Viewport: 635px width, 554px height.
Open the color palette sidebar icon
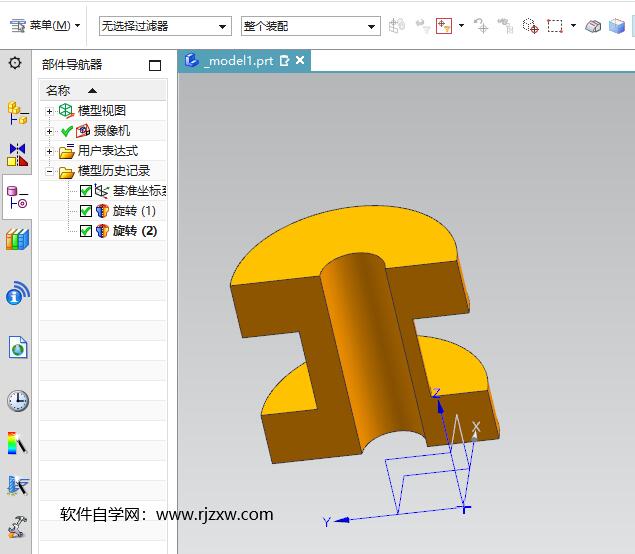tap(17, 443)
